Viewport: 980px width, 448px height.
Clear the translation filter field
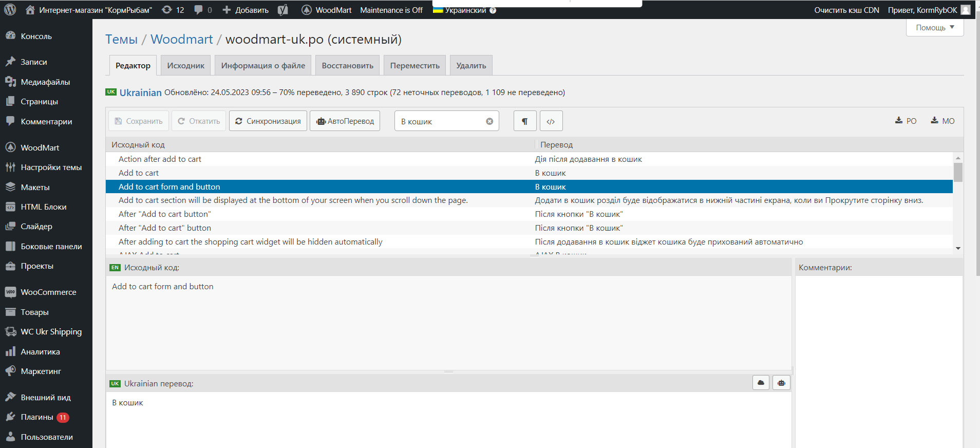click(x=489, y=121)
